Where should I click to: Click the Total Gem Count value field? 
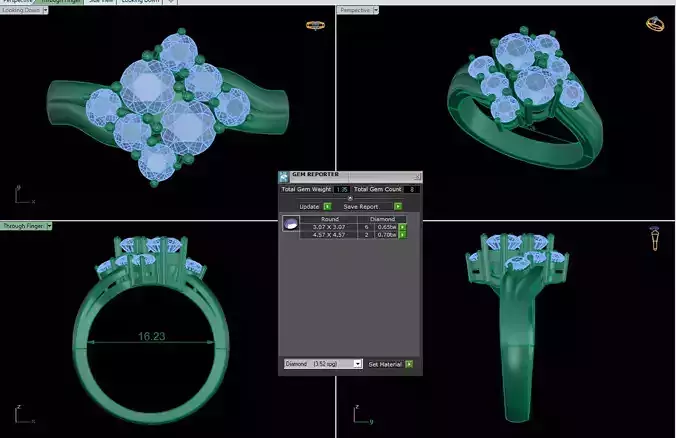pos(412,189)
